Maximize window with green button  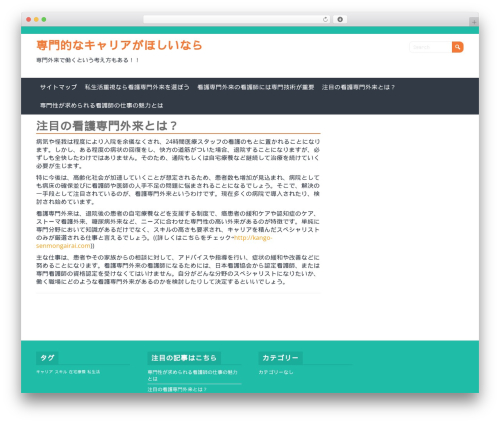[x=44, y=19]
